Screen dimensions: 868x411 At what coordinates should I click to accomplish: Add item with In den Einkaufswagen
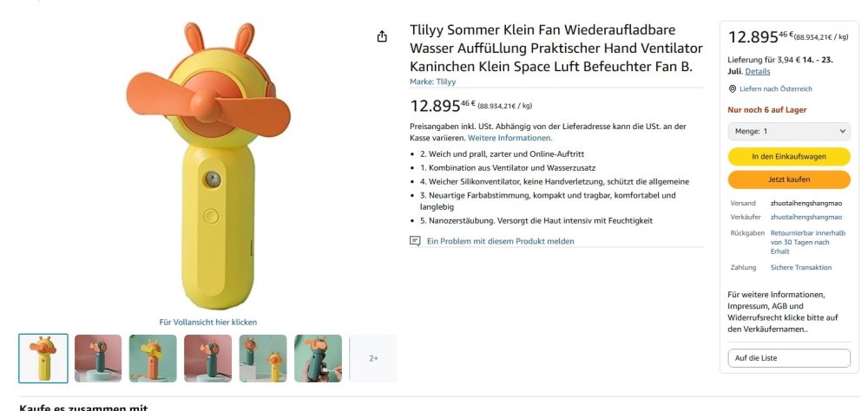tap(789, 157)
